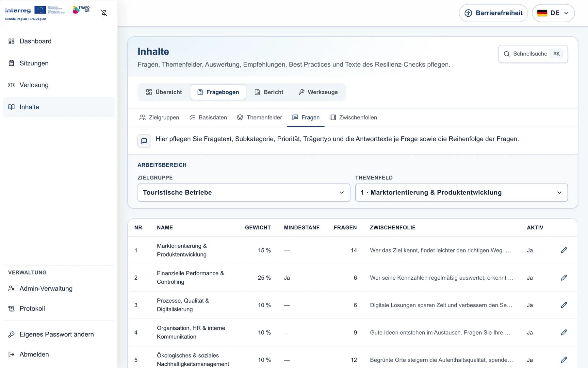Screen dimensions: 588x368
Task: Click pencil icon for Prozesse, Qualität row
Action: [564, 305]
